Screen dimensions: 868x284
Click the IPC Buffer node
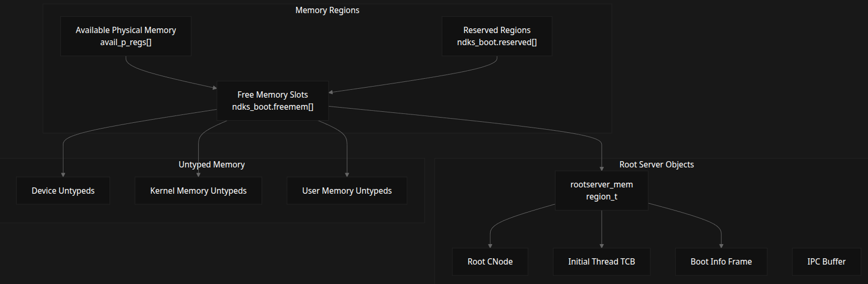(x=826, y=261)
